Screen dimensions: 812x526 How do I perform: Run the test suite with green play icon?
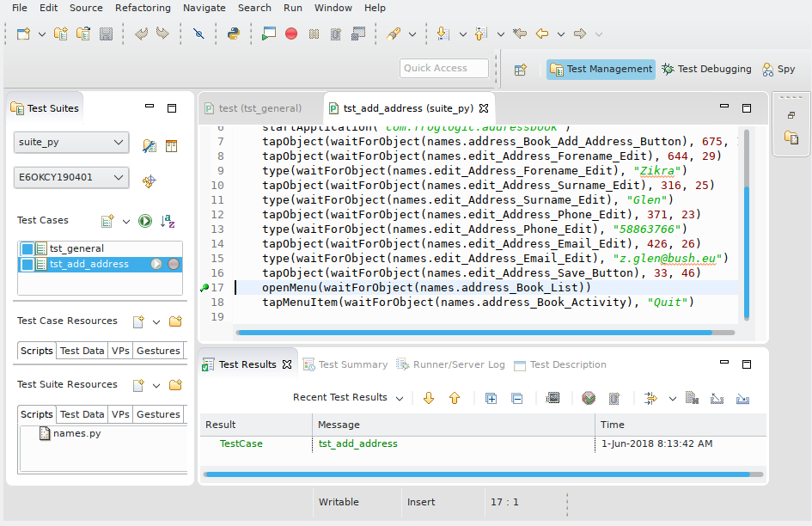coord(146,220)
